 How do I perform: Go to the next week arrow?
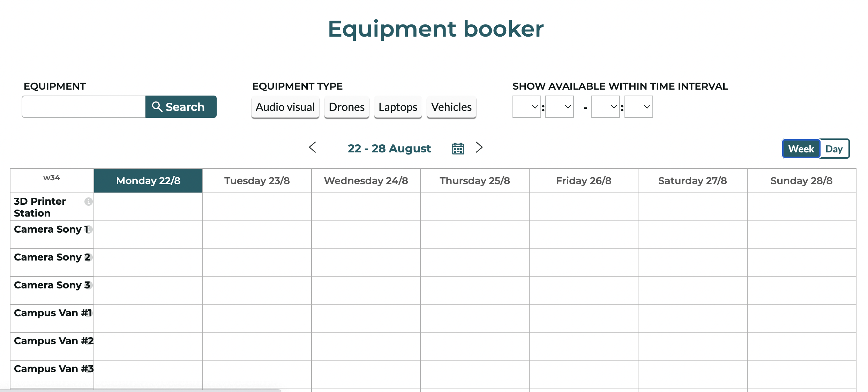(479, 147)
